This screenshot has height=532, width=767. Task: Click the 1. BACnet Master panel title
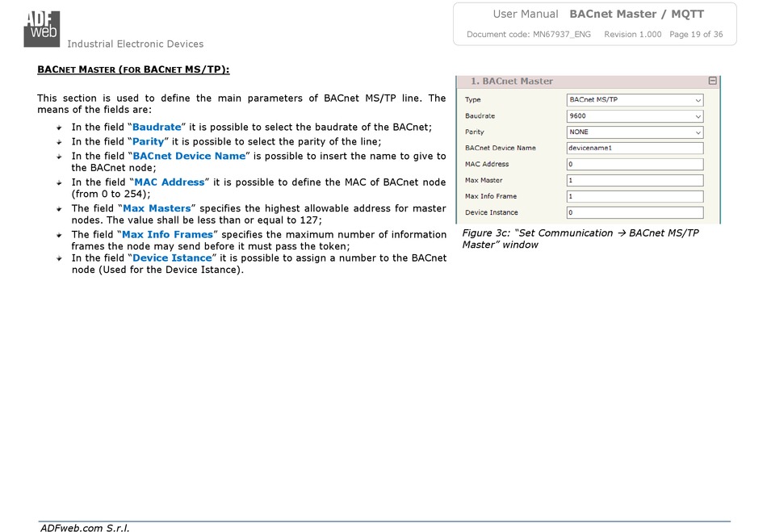pos(512,82)
